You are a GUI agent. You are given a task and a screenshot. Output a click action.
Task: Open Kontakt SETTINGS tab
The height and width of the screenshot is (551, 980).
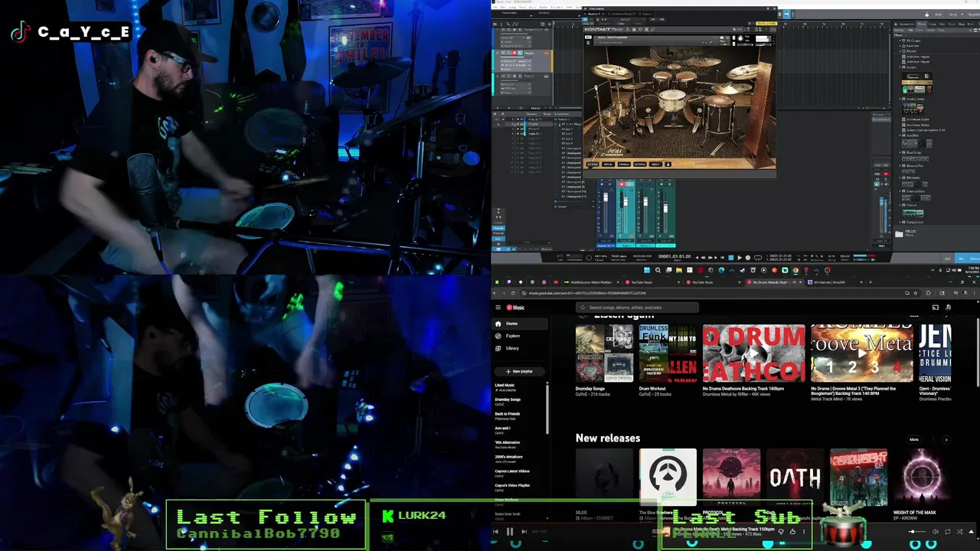(x=640, y=165)
